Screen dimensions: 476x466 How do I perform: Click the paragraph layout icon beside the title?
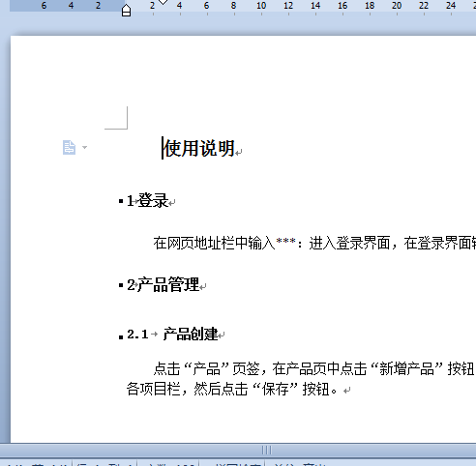click(69, 148)
